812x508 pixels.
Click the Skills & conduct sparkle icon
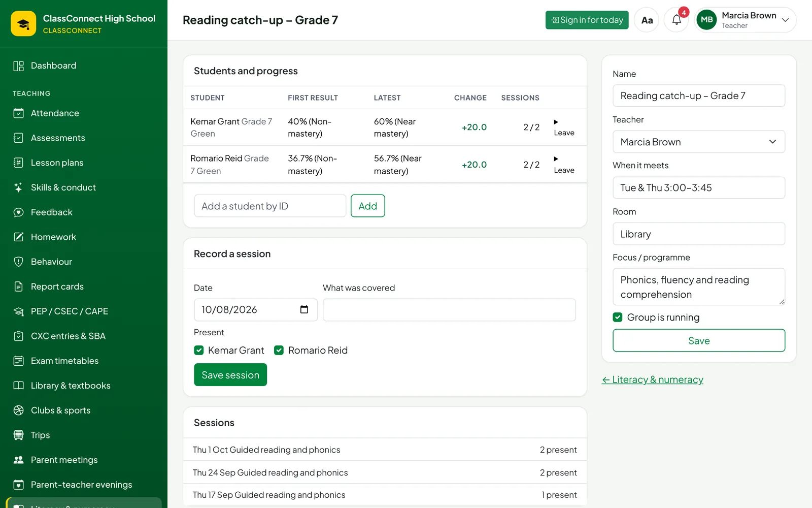(x=19, y=187)
